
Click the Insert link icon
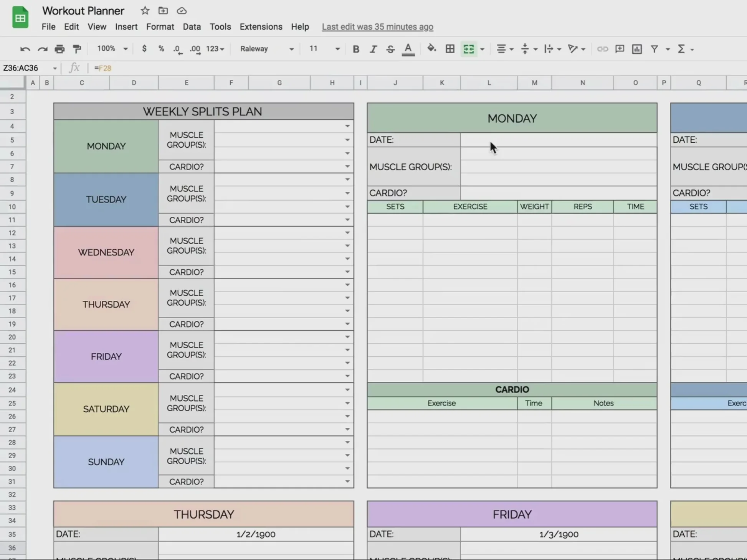click(x=602, y=49)
